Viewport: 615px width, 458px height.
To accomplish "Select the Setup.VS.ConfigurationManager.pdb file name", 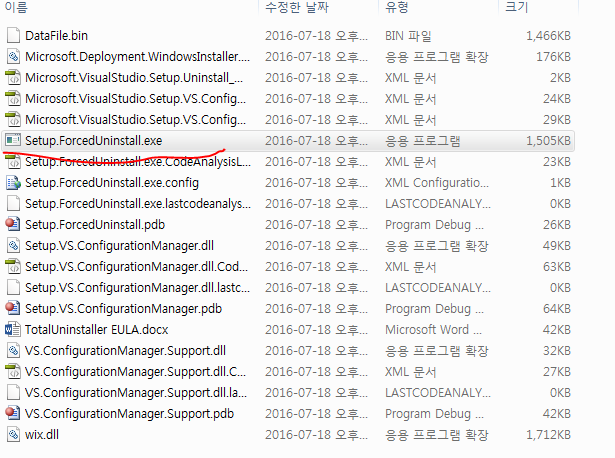I will click(123, 309).
